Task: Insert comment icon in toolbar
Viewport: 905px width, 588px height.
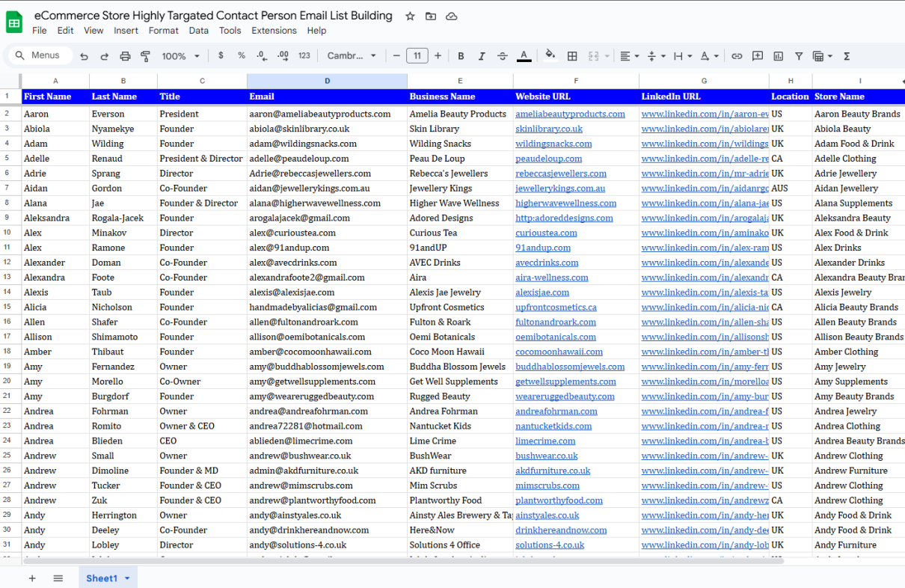Action: pos(758,56)
